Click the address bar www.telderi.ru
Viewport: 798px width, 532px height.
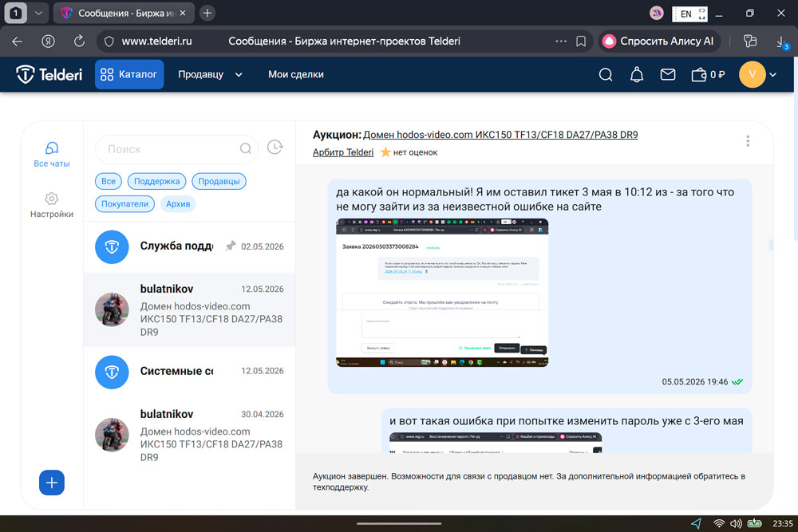(x=156, y=41)
